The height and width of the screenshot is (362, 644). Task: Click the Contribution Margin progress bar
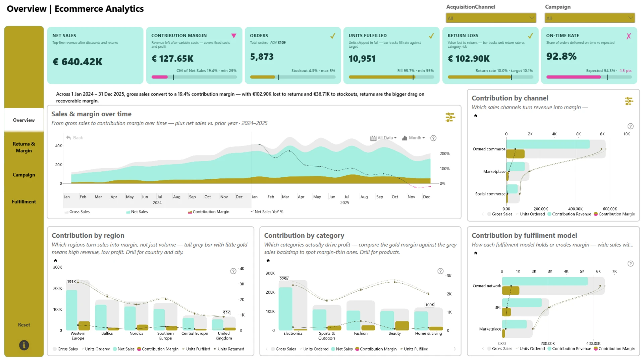(x=194, y=77)
